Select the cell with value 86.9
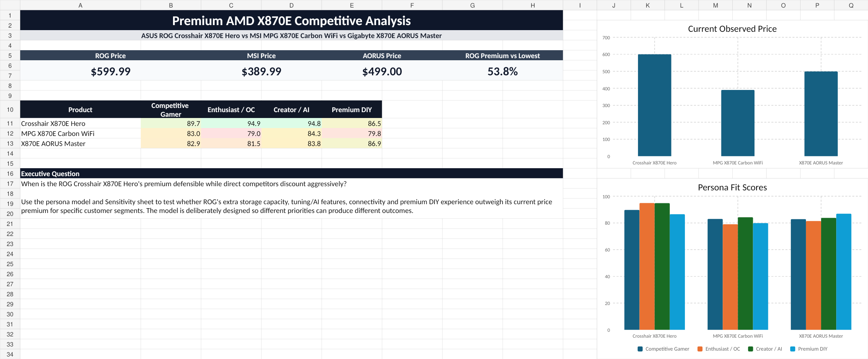Viewport: 868px width, 359px height. coord(352,144)
